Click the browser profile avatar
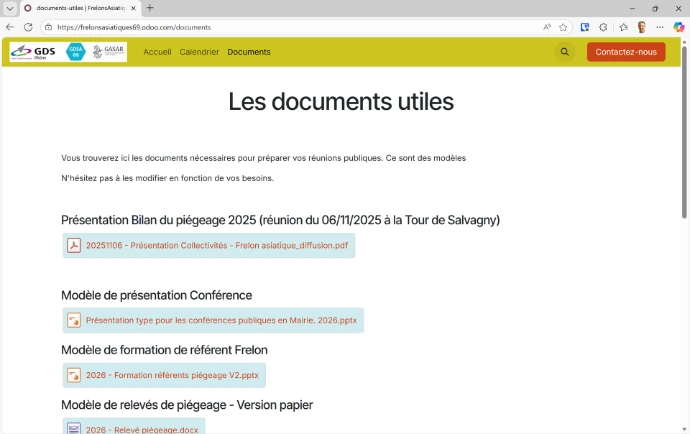690x434 pixels. click(641, 27)
